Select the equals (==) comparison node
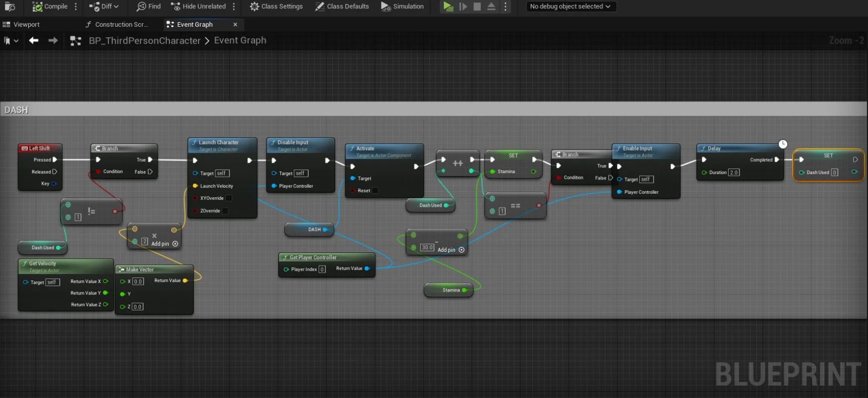The width and height of the screenshot is (868, 398). click(x=516, y=206)
